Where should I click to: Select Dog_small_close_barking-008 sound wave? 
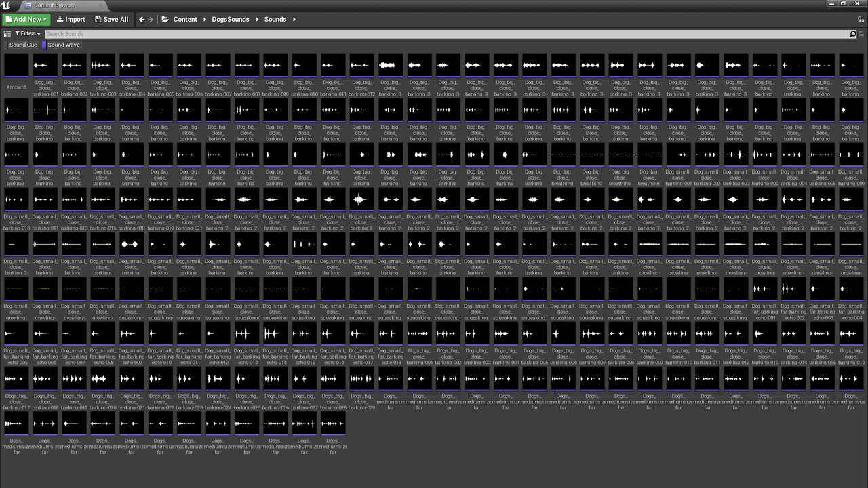(x=822, y=163)
